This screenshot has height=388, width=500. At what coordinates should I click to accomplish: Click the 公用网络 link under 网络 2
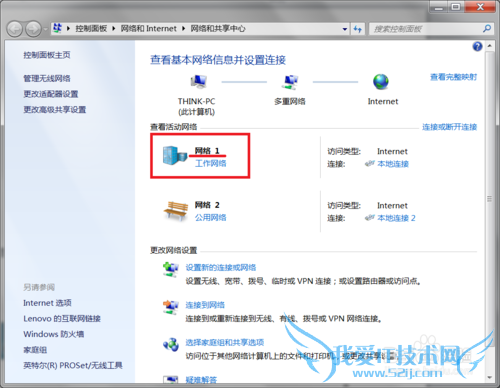211,218
